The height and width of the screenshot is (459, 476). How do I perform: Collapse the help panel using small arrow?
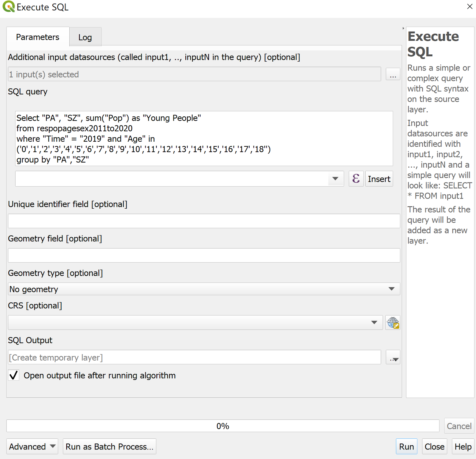tap(403, 29)
